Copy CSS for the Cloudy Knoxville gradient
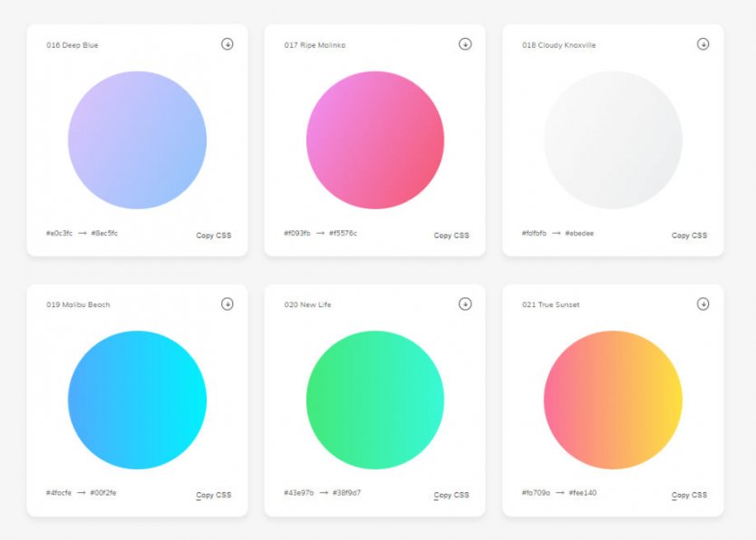Image resolution: width=756 pixels, height=540 pixels. (x=691, y=235)
